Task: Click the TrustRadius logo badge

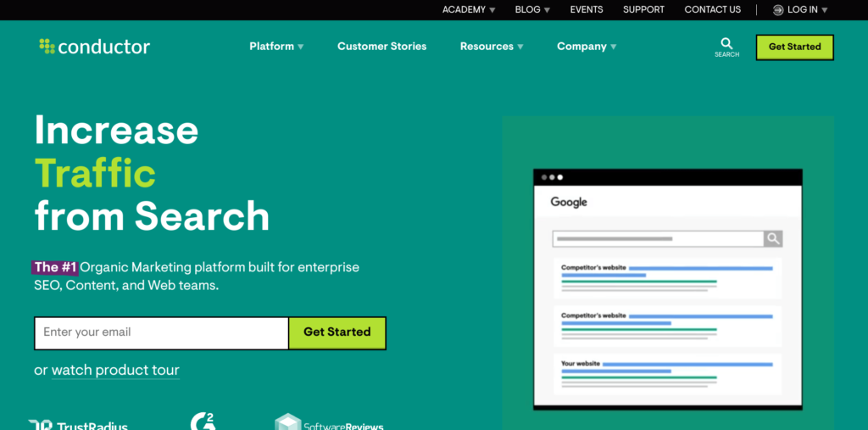Action: [x=78, y=424]
